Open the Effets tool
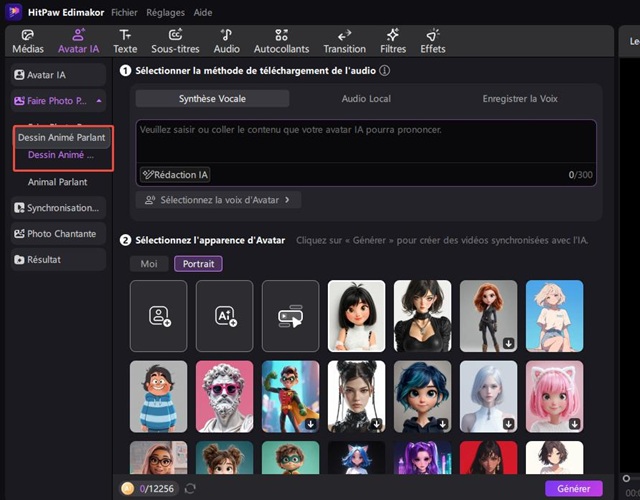Viewport: 640px width, 500px height. (x=432, y=41)
